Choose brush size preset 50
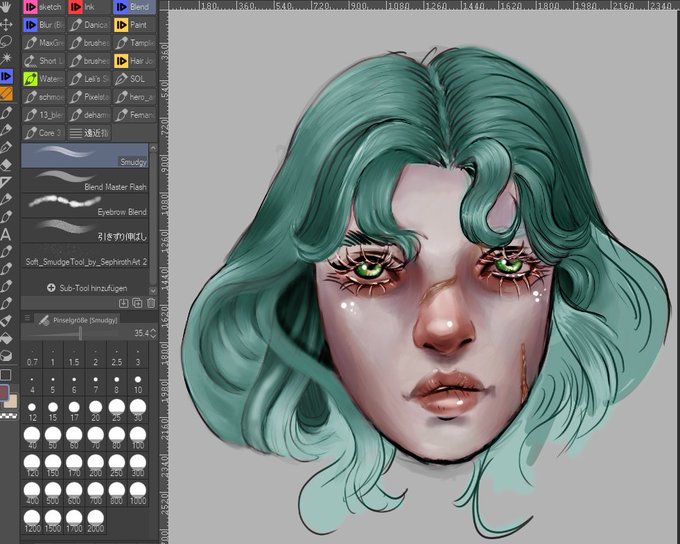 tap(53, 438)
